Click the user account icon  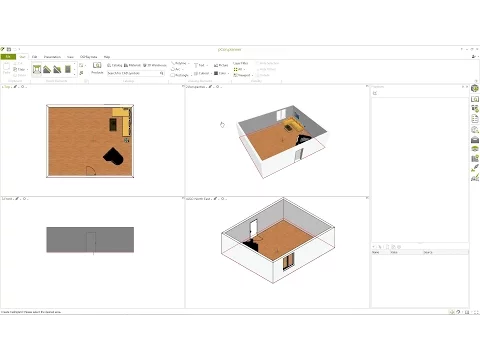pos(474,57)
